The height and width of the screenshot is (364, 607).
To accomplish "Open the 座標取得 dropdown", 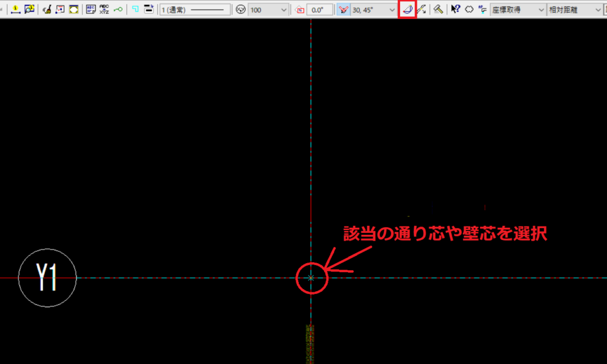I will tap(517, 9).
